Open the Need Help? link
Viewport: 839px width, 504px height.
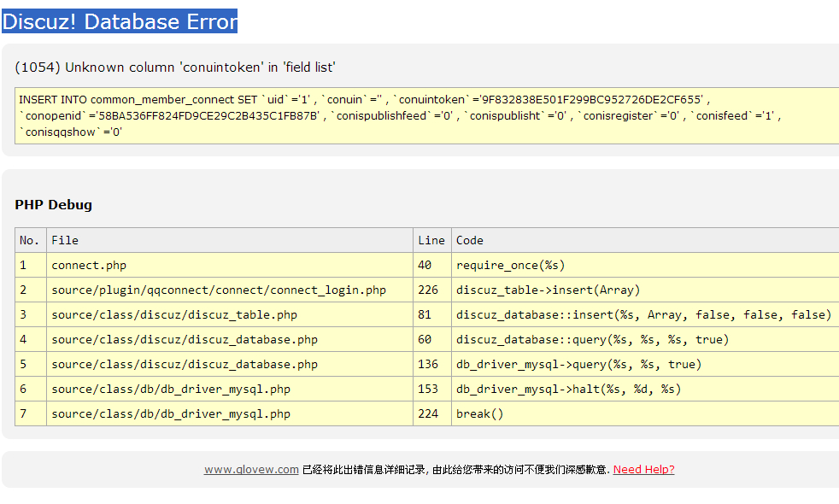point(643,469)
